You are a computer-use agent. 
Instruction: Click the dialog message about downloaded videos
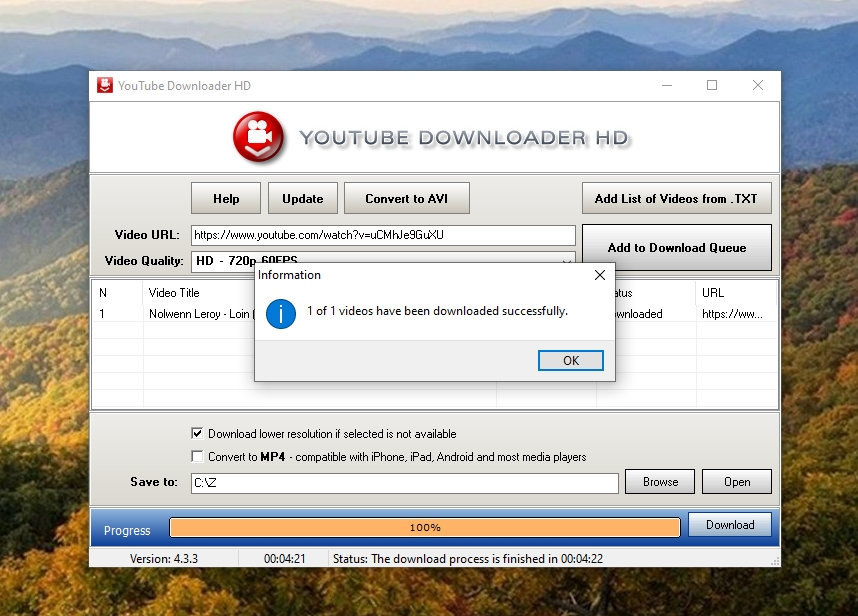tap(437, 311)
